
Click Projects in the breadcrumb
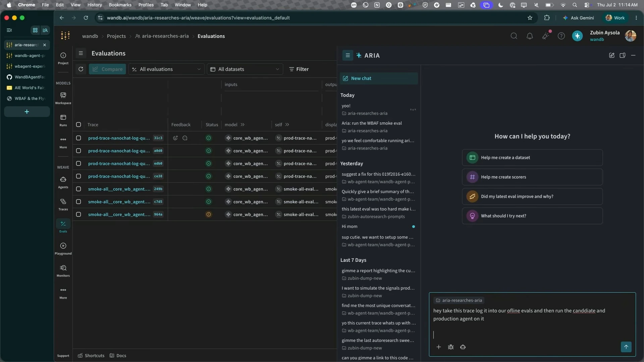(116, 36)
